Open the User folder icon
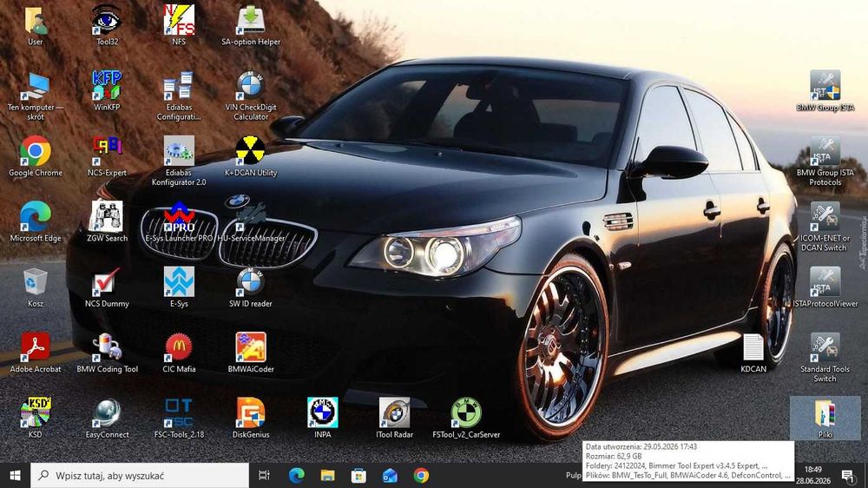This screenshot has width=868, height=488. 36,25
